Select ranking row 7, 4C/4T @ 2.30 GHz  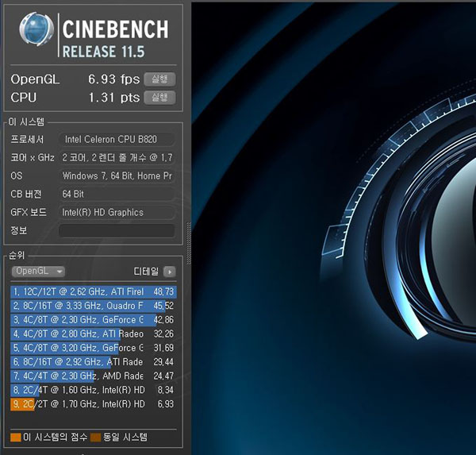(x=94, y=376)
